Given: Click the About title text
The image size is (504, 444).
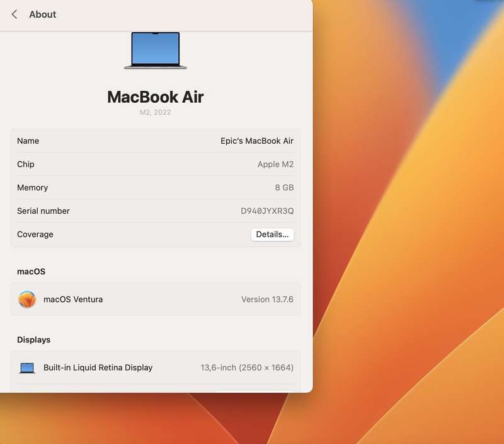Looking at the screenshot, I should pyautogui.click(x=43, y=15).
